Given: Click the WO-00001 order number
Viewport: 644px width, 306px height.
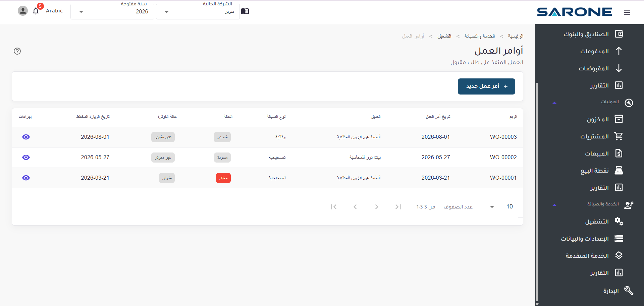Looking at the screenshot, I should [503, 178].
